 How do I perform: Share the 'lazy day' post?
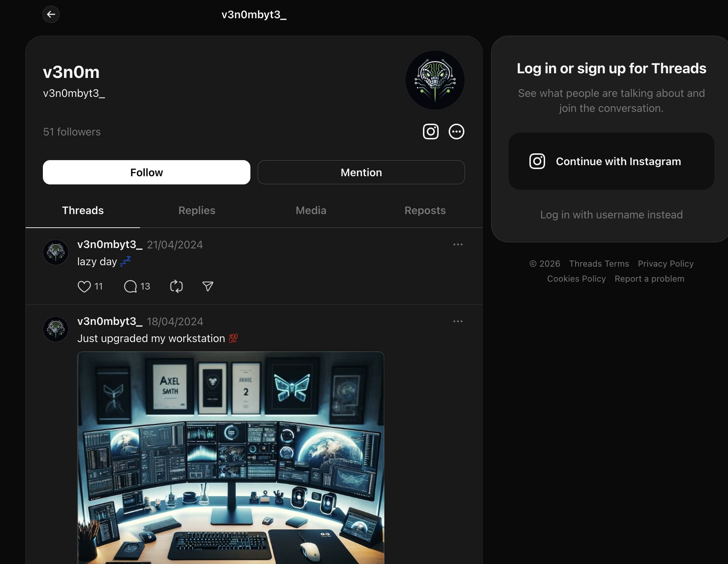[x=208, y=286]
